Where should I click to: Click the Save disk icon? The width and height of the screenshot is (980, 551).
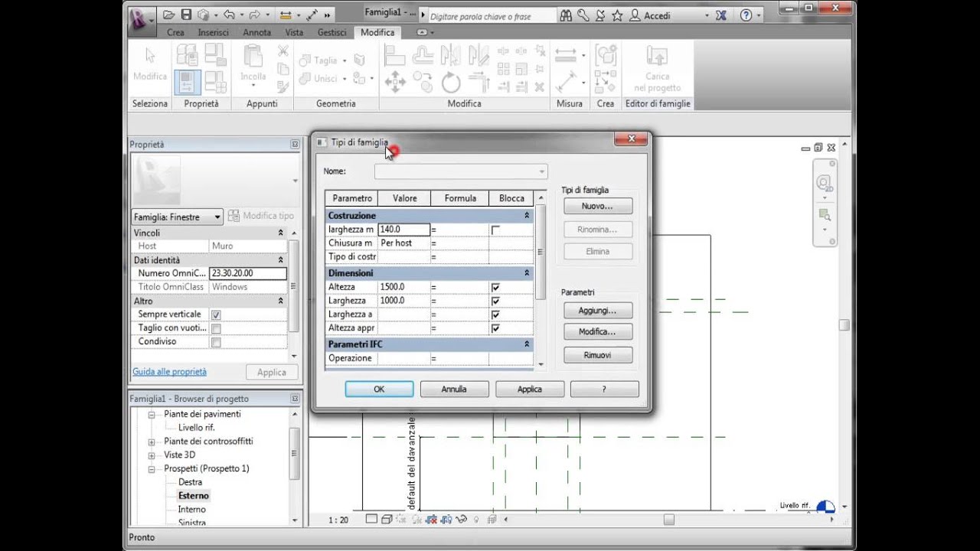point(186,15)
